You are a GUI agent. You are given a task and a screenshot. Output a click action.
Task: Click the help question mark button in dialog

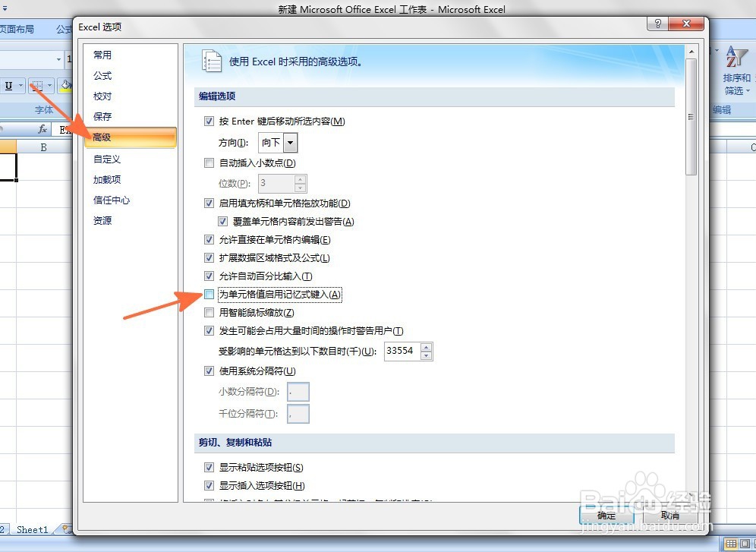(658, 24)
